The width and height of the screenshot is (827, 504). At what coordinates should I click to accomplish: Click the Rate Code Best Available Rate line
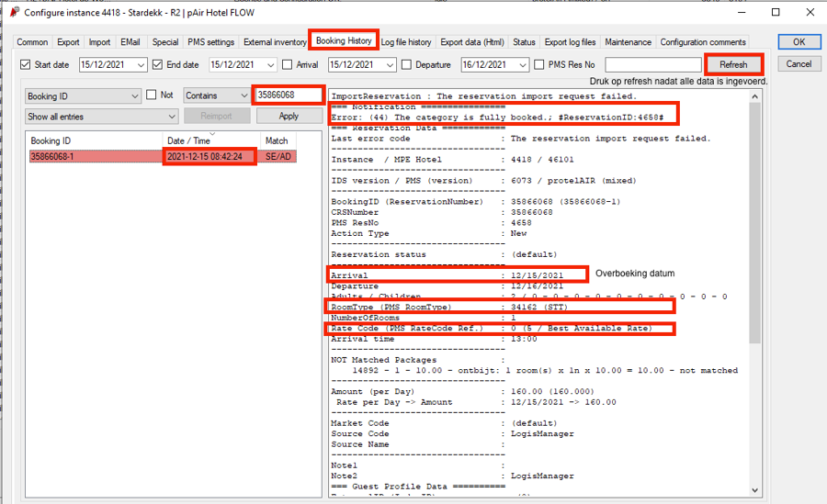(x=492, y=328)
